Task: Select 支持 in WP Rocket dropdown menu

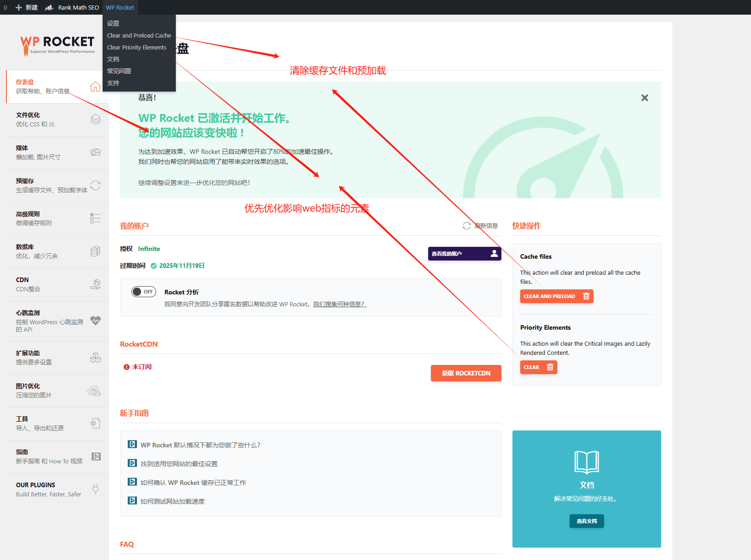Action: click(x=139, y=83)
